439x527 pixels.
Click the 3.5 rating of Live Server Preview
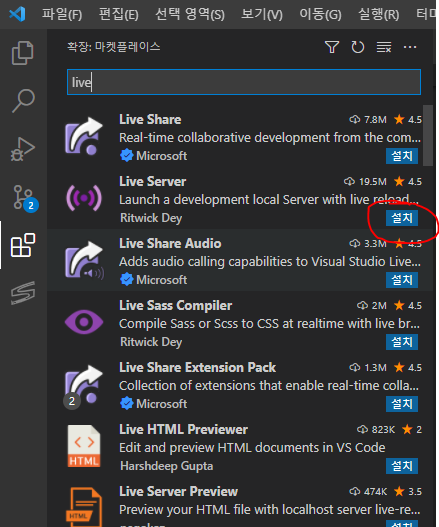click(408, 492)
